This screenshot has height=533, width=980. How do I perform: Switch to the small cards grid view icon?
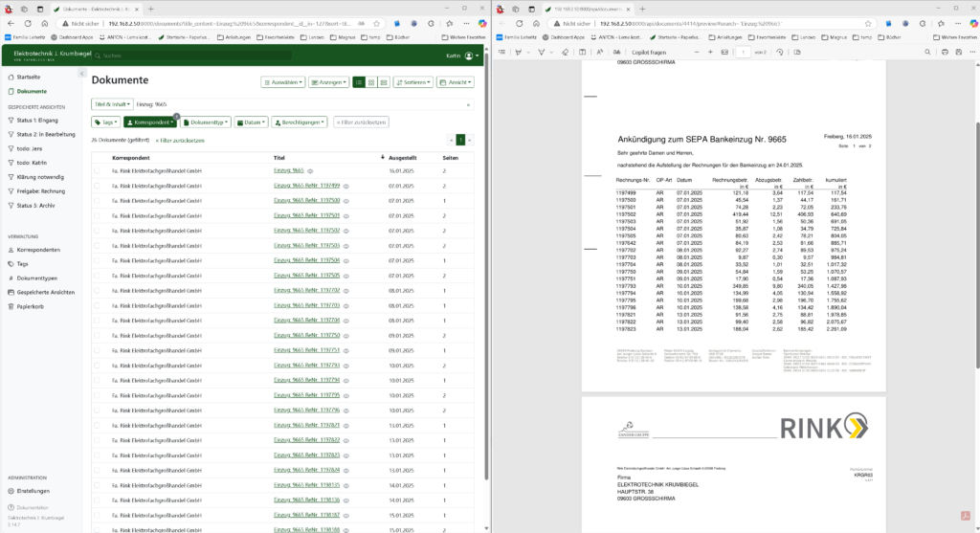point(371,82)
